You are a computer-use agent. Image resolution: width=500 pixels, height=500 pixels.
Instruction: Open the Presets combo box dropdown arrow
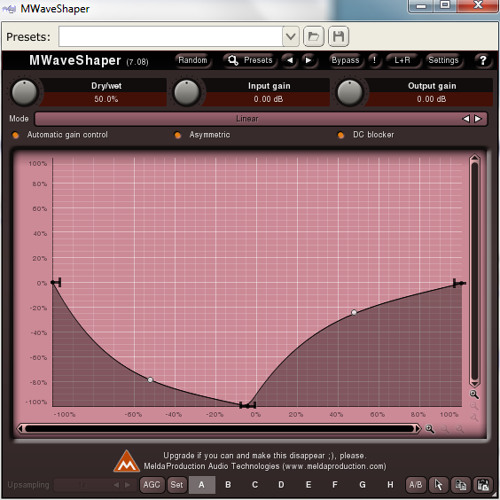tap(290, 36)
